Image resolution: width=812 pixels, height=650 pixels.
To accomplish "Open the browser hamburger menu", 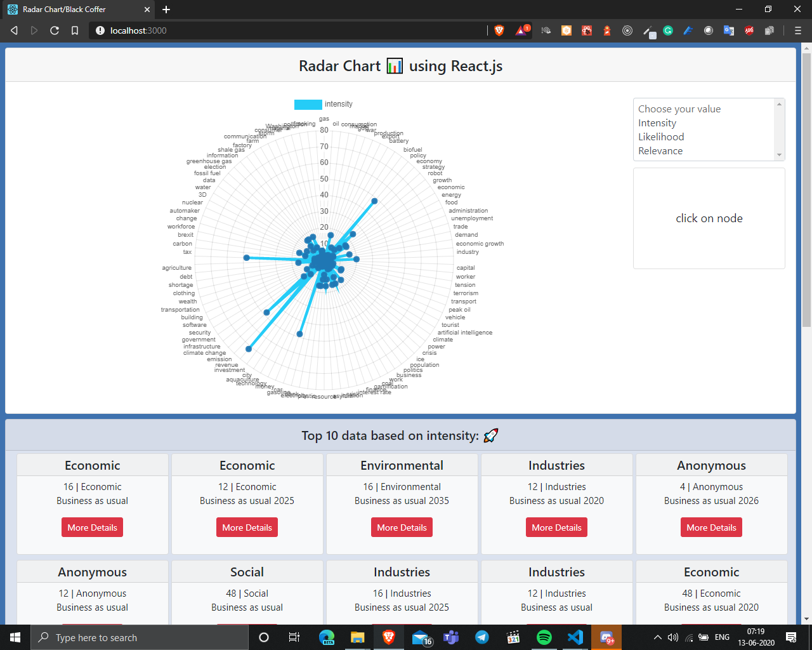I will [797, 30].
